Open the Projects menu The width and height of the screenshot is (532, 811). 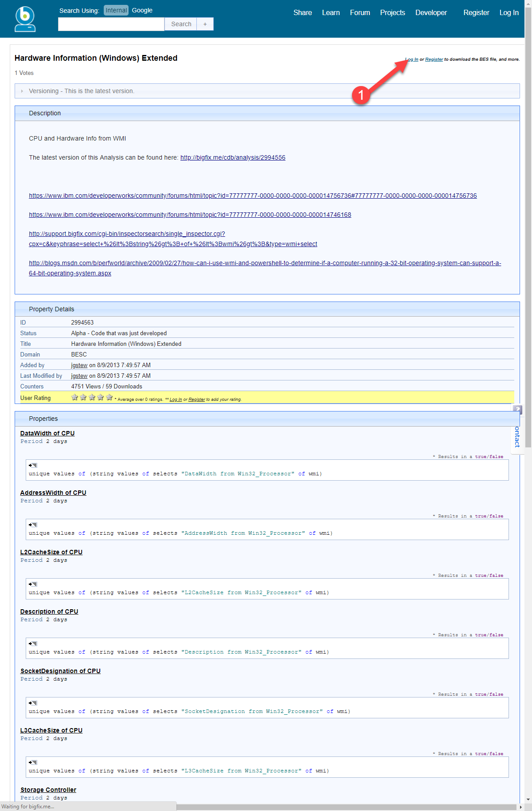393,12
